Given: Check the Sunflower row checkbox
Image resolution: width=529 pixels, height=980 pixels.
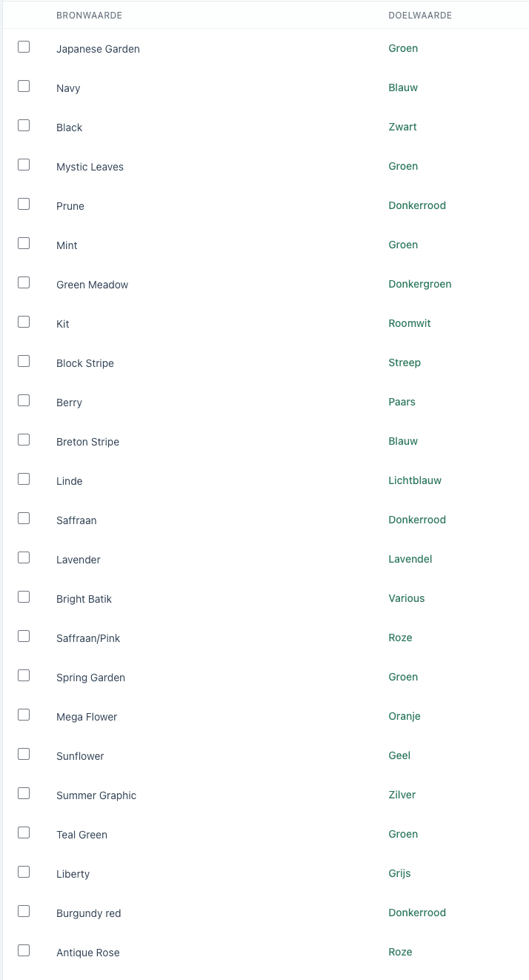Looking at the screenshot, I should pos(24,753).
